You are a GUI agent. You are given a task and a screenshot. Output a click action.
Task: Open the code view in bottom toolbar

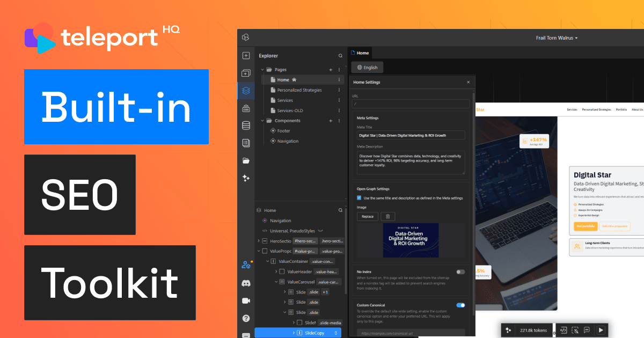tap(563, 330)
